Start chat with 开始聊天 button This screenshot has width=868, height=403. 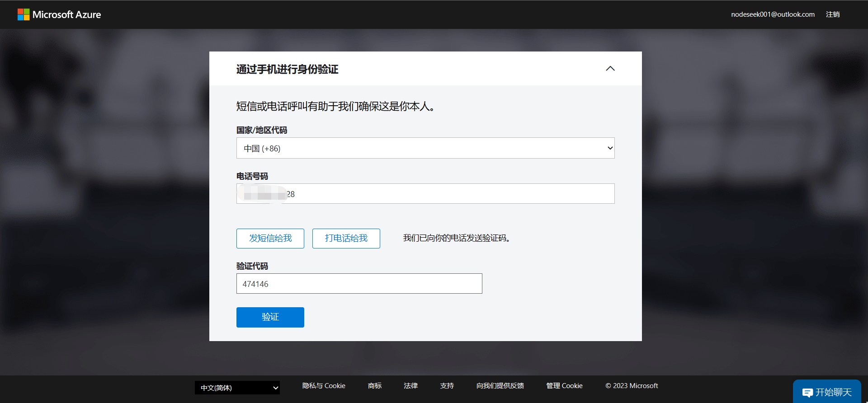click(x=827, y=392)
